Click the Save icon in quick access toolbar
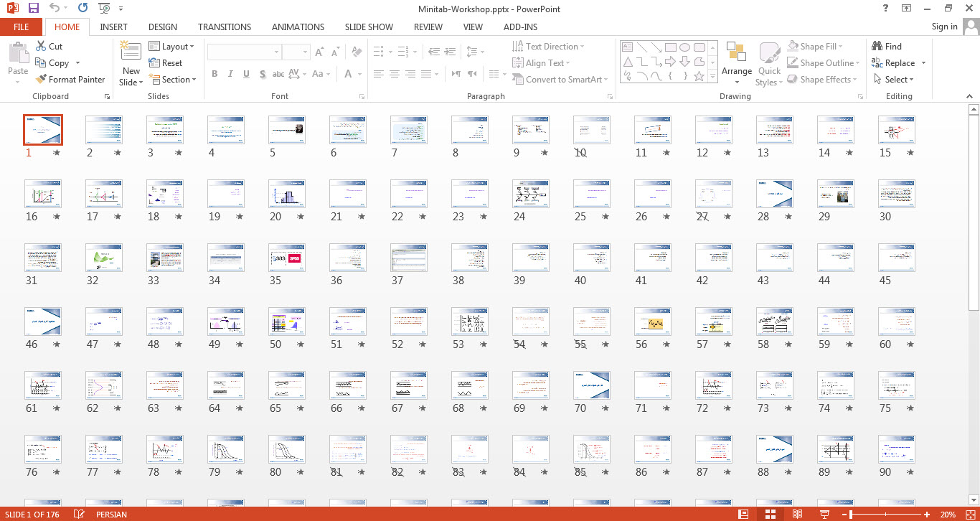Viewport: 980px width, 521px height. [33, 9]
